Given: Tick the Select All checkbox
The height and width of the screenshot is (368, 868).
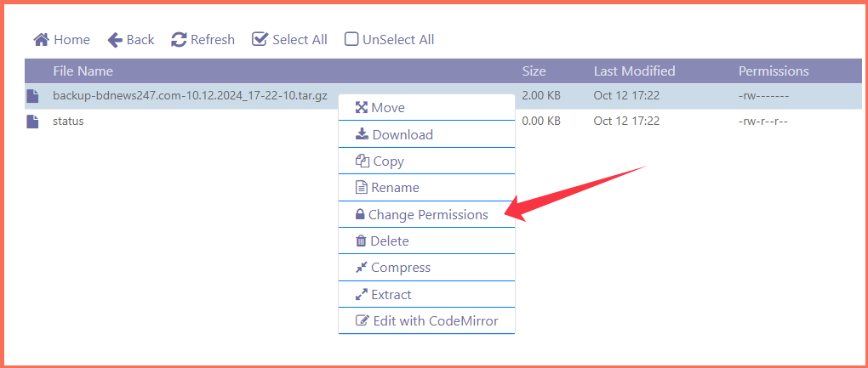Looking at the screenshot, I should (x=259, y=39).
